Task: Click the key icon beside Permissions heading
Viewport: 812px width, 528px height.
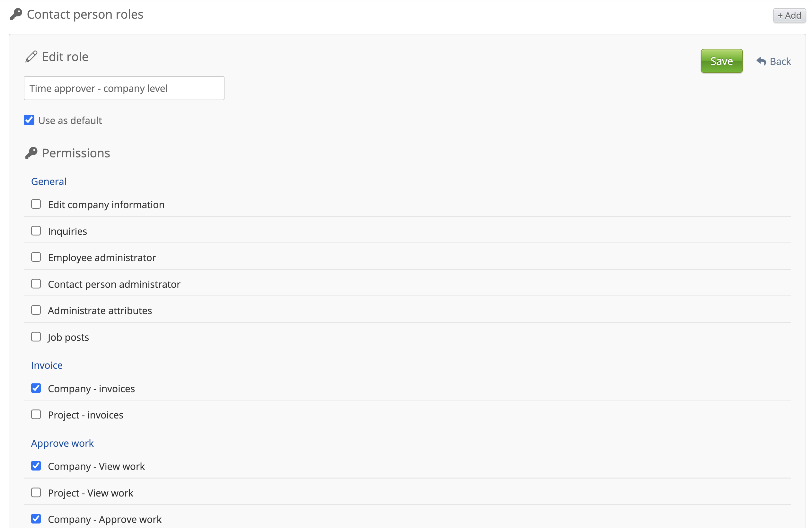Action: pyautogui.click(x=31, y=153)
